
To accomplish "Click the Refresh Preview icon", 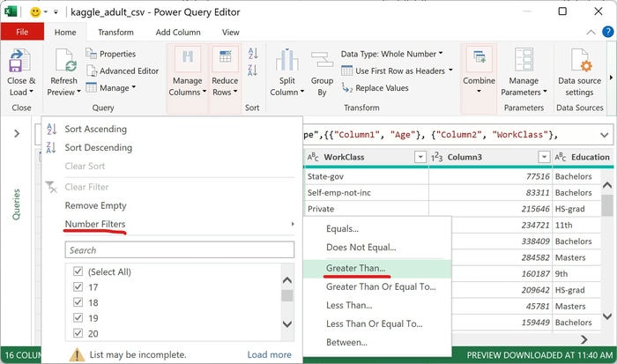I will click(x=64, y=60).
